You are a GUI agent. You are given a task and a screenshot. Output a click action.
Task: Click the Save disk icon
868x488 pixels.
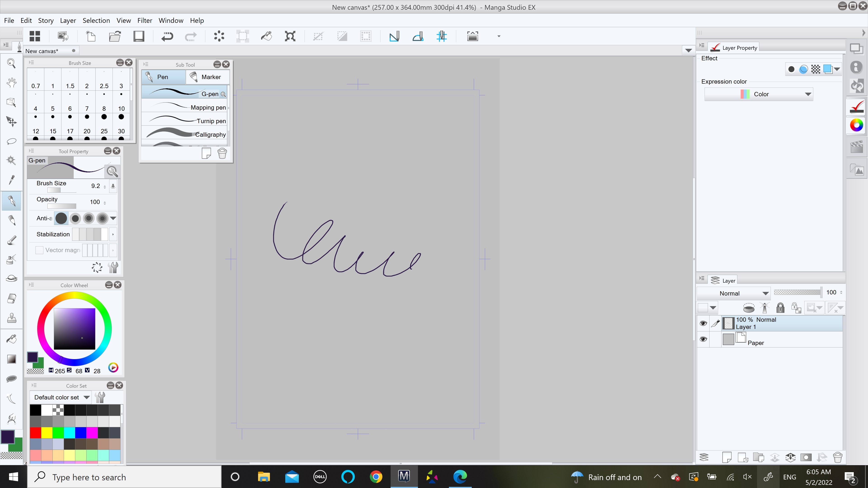(139, 36)
